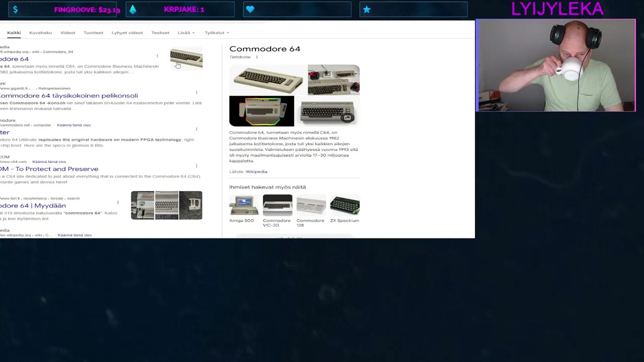Image resolution: width=644 pixels, height=362 pixels.
Task: Click the dollar sign icon beside FINGROOVE
Action: (16, 10)
